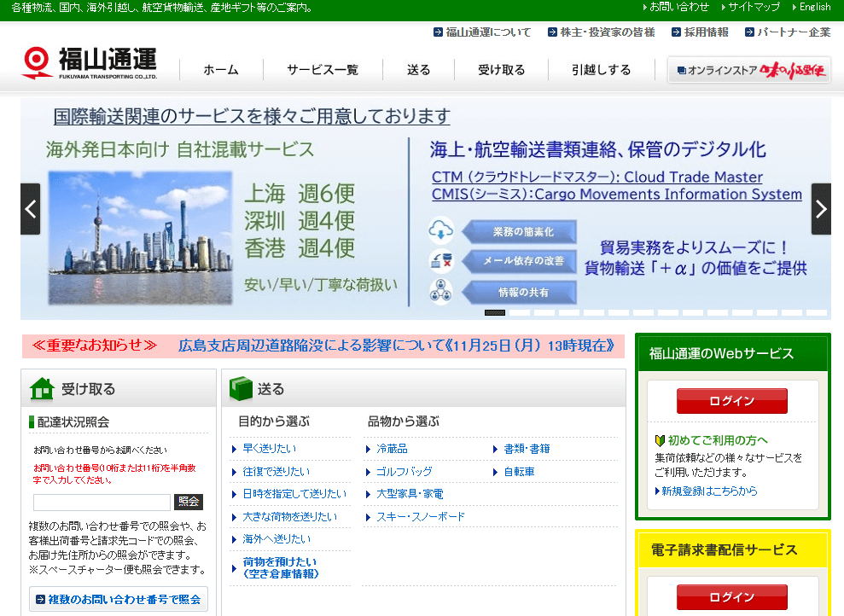Go to previous carousel slide arrow
This screenshot has height=616, width=844.
coord(30,209)
